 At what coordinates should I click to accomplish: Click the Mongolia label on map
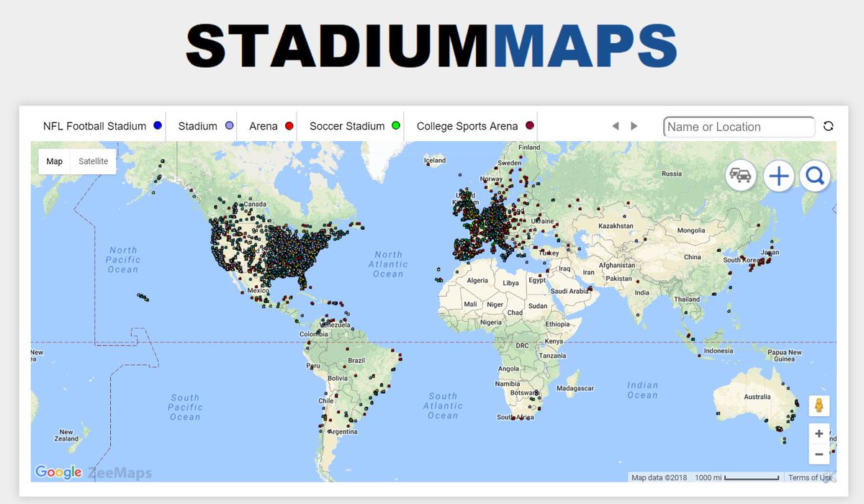[x=691, y=230]
